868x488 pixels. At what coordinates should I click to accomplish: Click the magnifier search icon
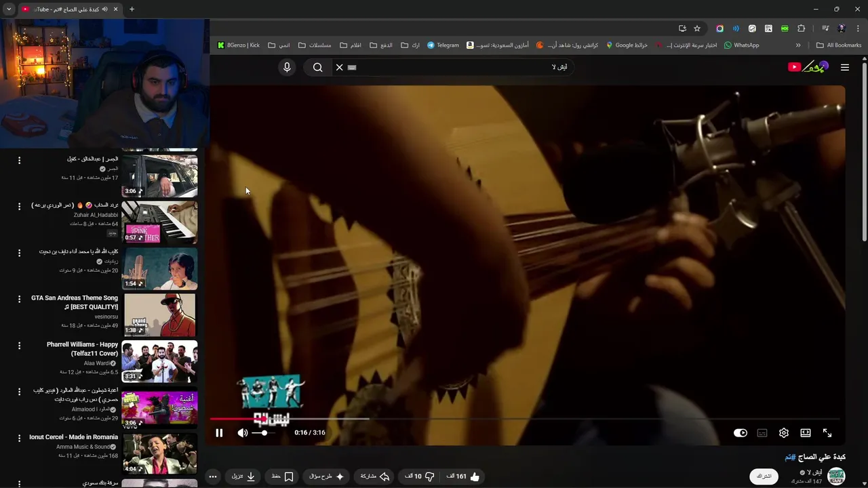click(317, 67)
